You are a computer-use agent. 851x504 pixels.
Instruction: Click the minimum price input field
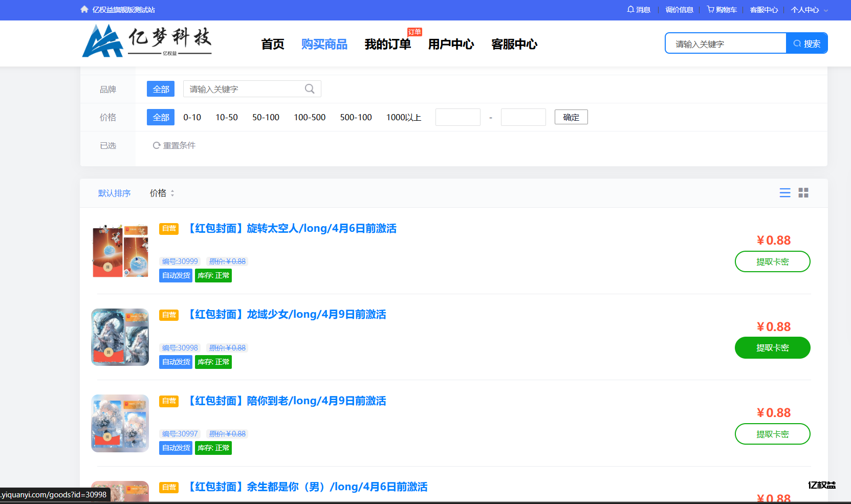457,117
